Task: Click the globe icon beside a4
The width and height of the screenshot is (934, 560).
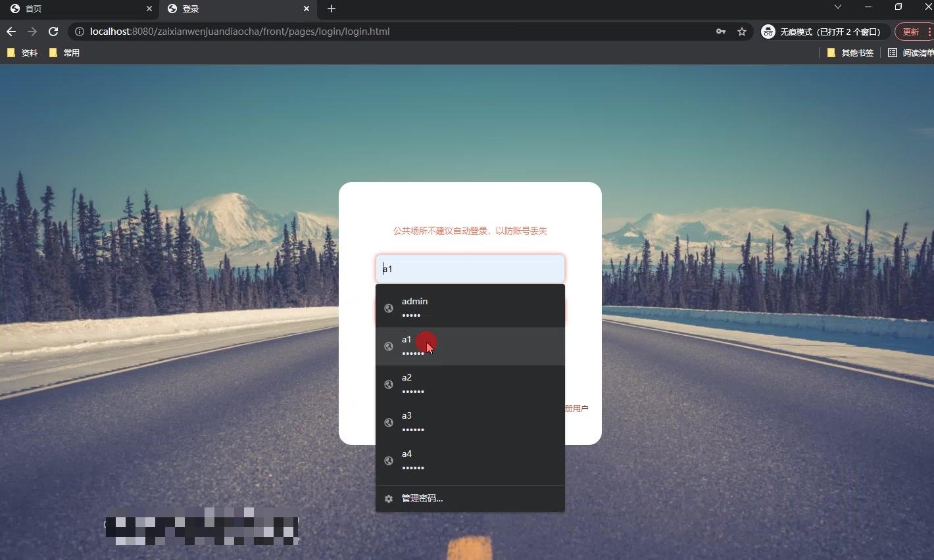Action: (389, 461)
